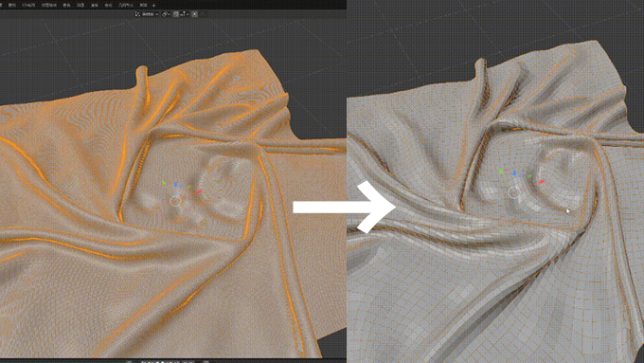Click the large white arrow between viewports

point(344,208)
